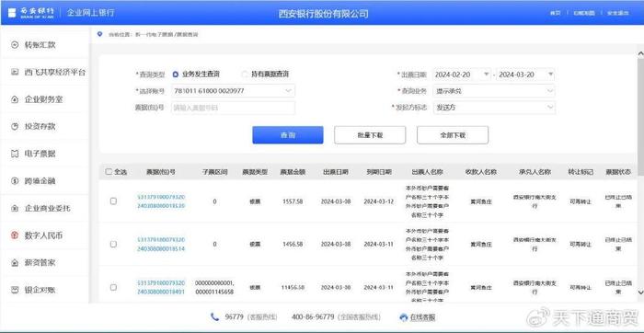Click the vertical scrollbar down arrow
Viewport: 644px width, 333px height.
pyautogui.click(x=640, y=292)
